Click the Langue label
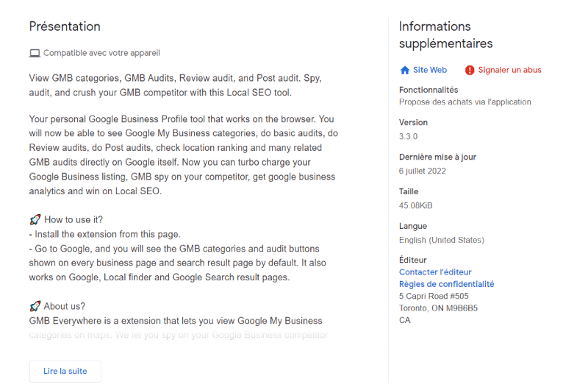This screenshot has height=390, width=588. (x=413, y=226)
